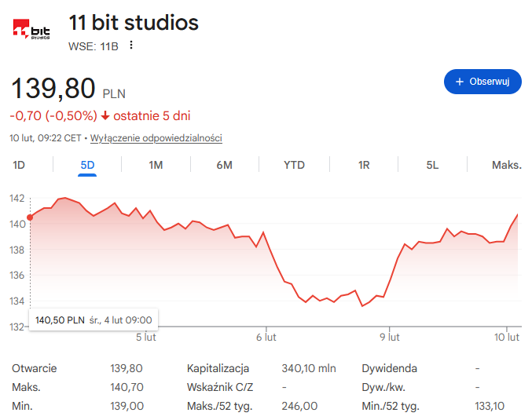
Task: Select the 6M range tab
Action: tap(224, 165)
